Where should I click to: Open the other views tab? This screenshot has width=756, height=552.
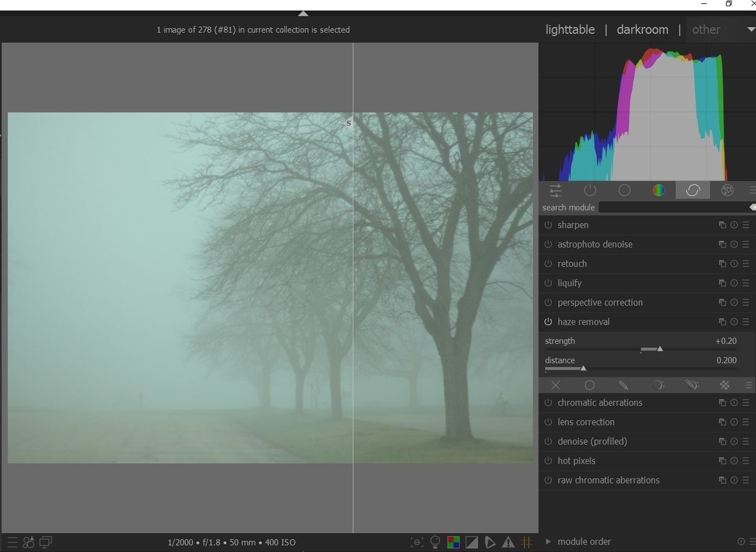(706, 30)
